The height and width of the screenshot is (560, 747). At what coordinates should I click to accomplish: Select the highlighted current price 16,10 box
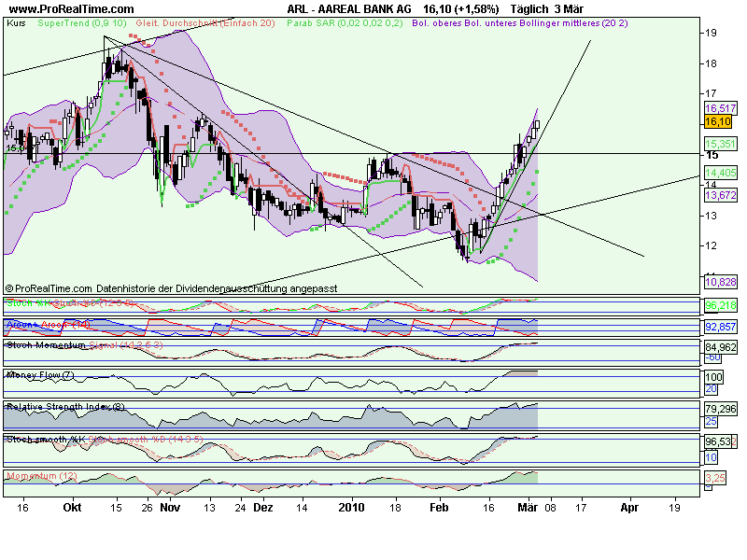tap(717, 121)
